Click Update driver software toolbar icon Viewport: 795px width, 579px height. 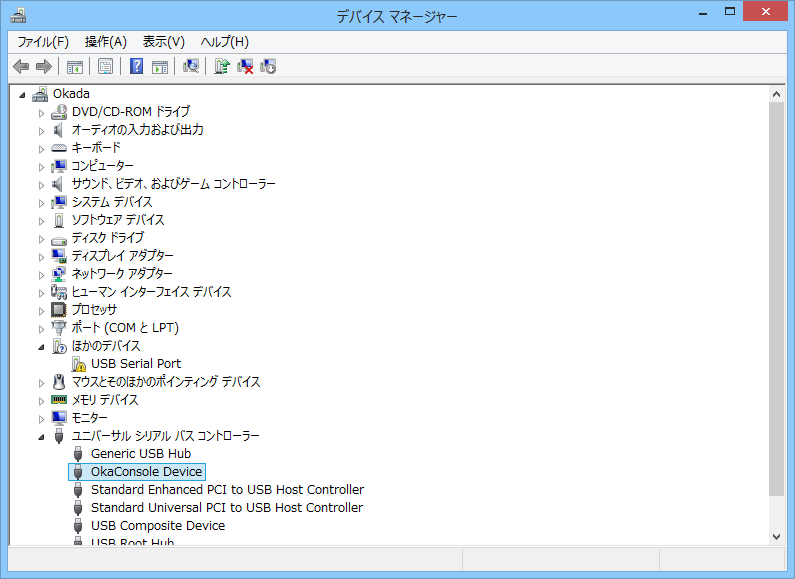pyautogui.click(x=222, y=66)
